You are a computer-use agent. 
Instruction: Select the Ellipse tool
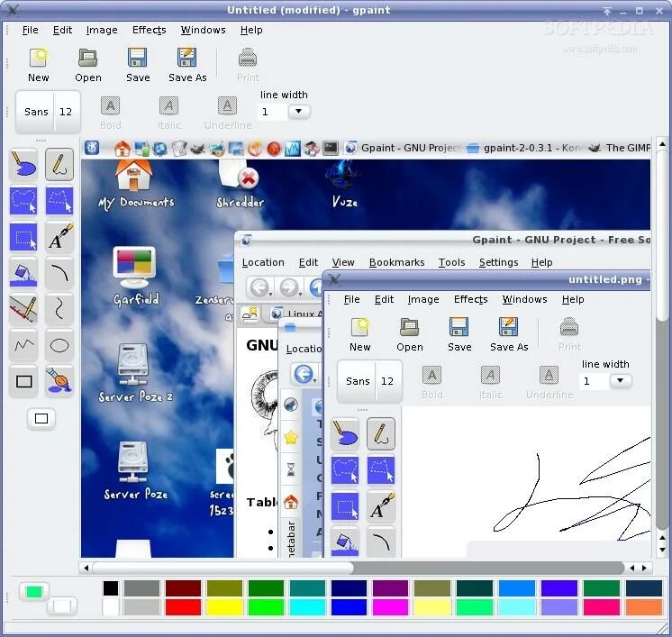point(59,345)
